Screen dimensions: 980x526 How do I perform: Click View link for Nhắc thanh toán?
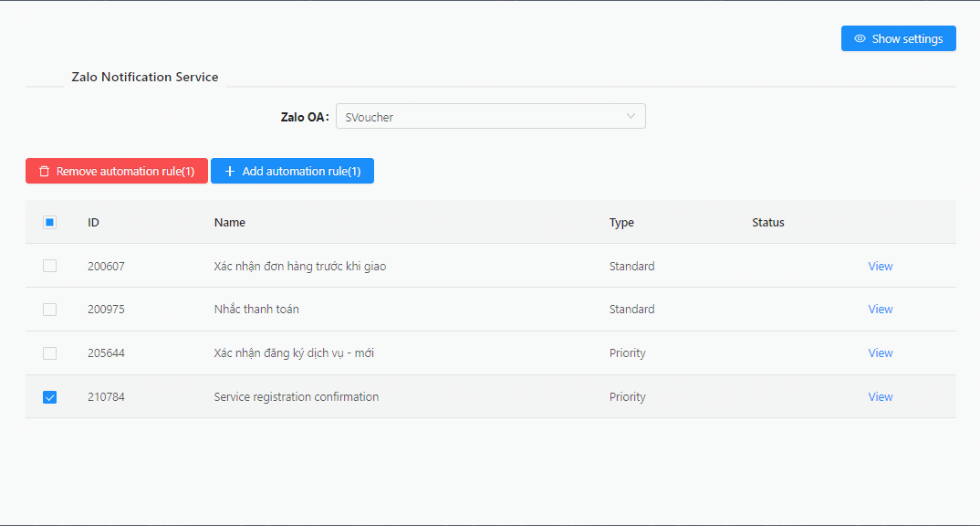(x=881, y=310)
